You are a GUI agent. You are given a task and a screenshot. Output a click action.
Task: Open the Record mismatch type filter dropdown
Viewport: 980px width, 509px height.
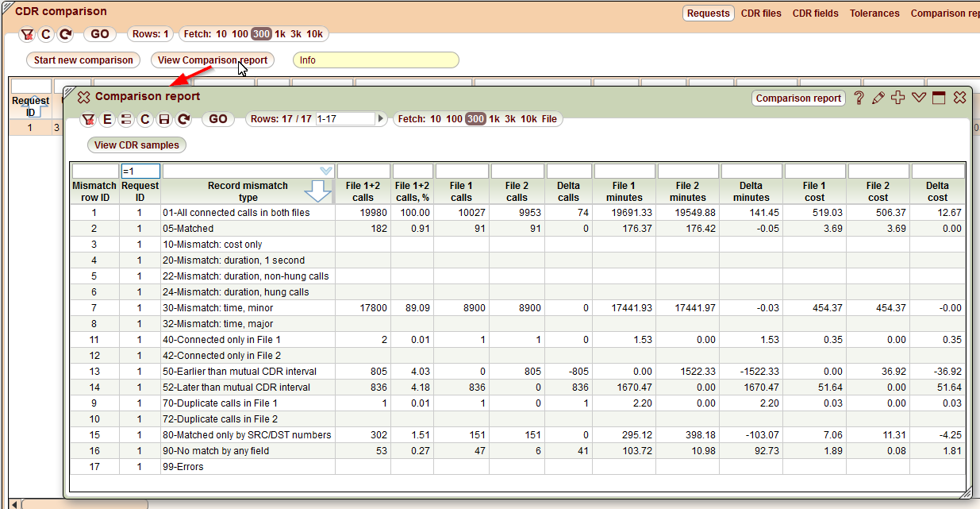pyautogui.click(x=325, y=171)
